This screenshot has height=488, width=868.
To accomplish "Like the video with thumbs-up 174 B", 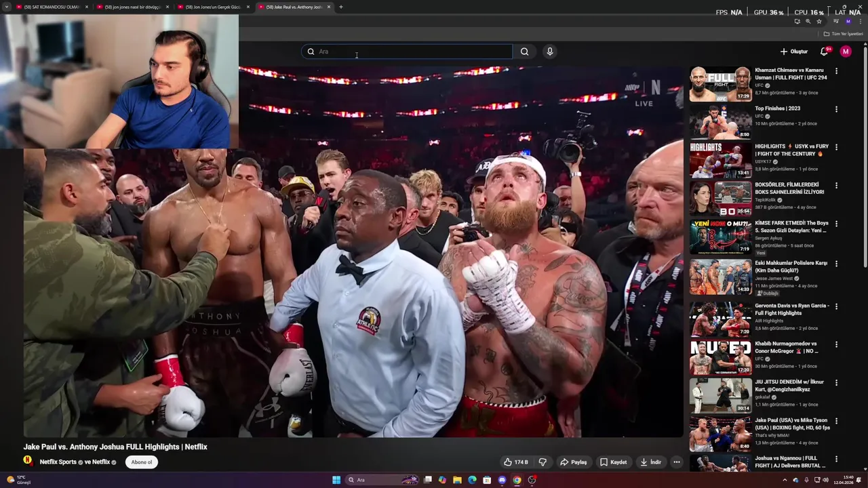I will [x=515, y=462].
